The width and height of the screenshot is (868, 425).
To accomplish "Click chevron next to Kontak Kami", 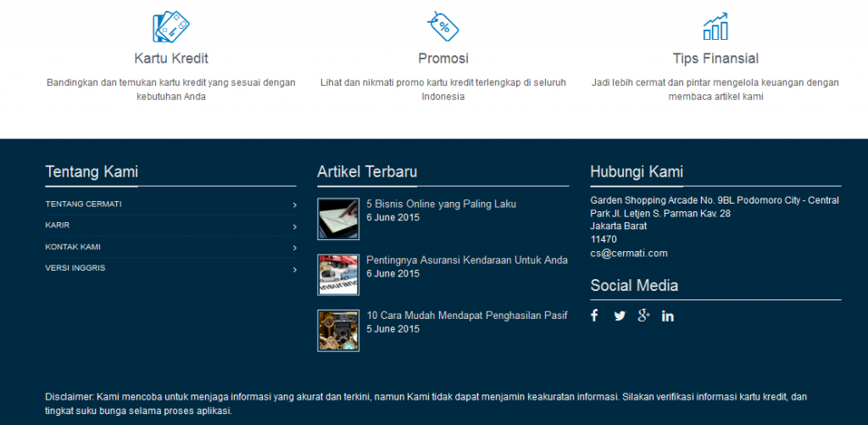I will pos(294,248).
